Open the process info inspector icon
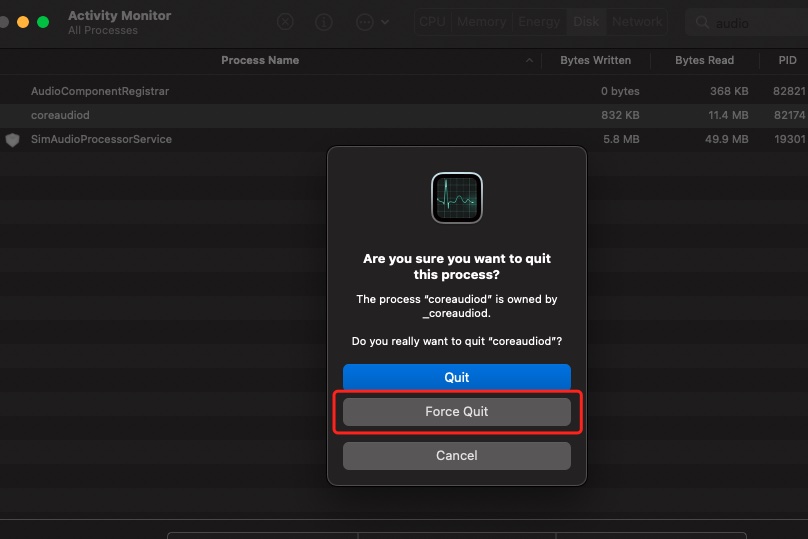The image size is (808, 539). 324,22
